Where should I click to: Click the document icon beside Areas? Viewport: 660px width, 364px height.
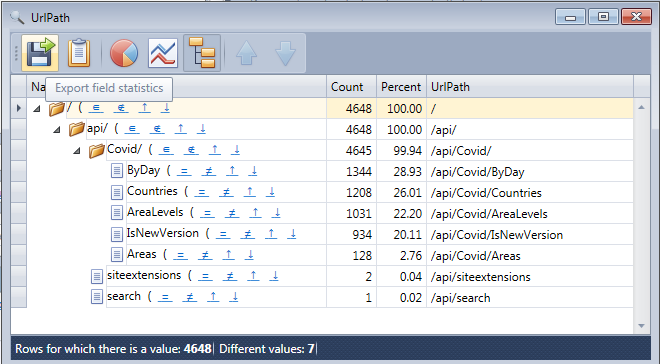pyautogui.click(x=117, y=255)
